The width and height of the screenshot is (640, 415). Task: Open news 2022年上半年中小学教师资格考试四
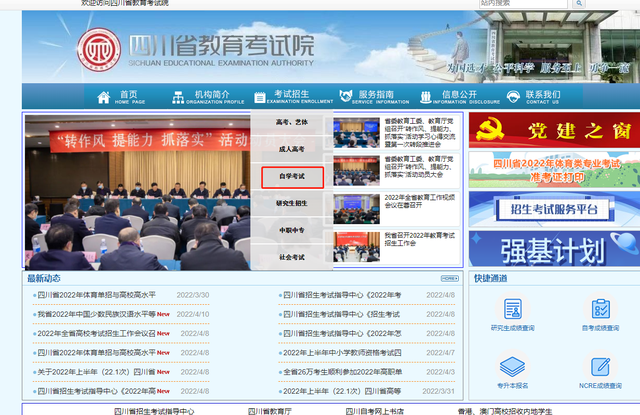pos(342,353)
